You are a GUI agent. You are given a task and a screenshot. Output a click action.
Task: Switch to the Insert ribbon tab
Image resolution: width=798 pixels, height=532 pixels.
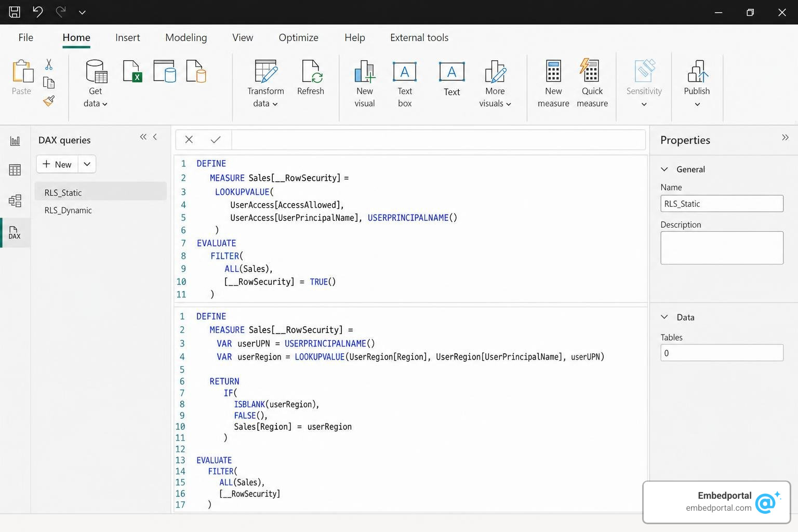pyautogui.click(x=127, y=37)
